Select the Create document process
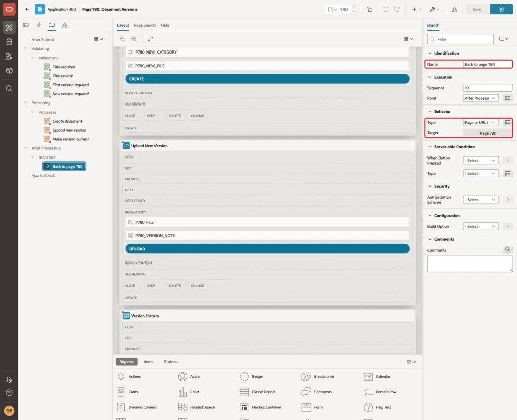 click(67, 121)
